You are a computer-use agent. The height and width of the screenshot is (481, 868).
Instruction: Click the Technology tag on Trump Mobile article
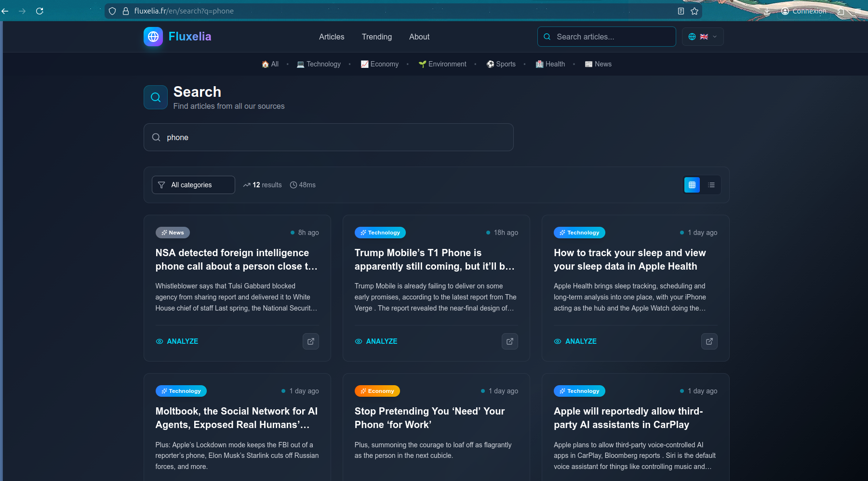point(380,233)
